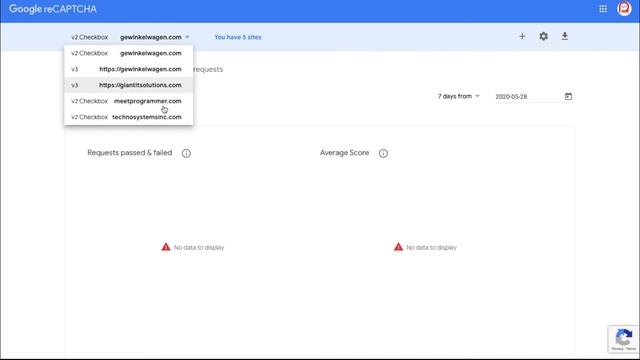The width and height of the screenshot is (640, 360).
Task: Download data with the download icon
Action: [564, 36]
